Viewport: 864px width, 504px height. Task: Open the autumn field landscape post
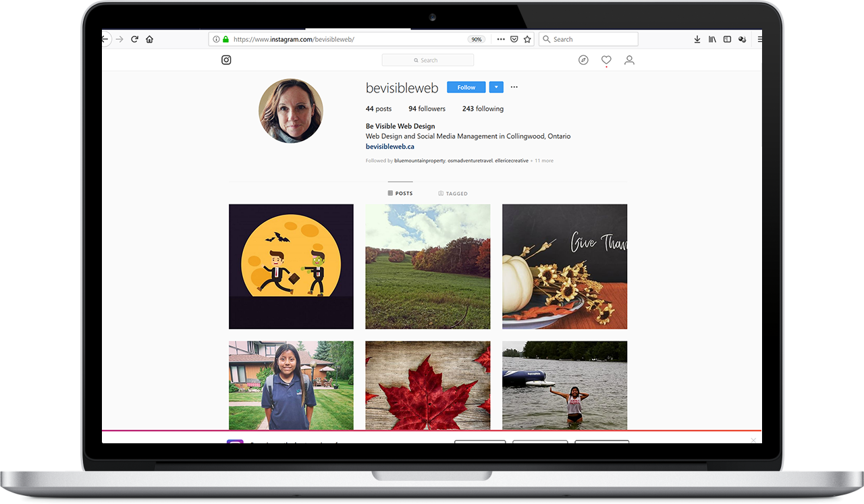(428, 267)
